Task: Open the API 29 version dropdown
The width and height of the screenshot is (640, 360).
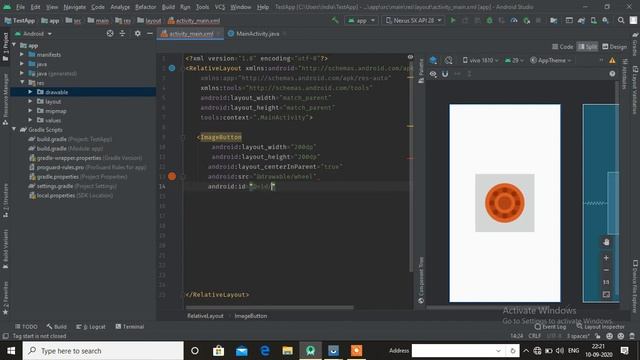Action: pyautogui.click(x=514, y=60)
